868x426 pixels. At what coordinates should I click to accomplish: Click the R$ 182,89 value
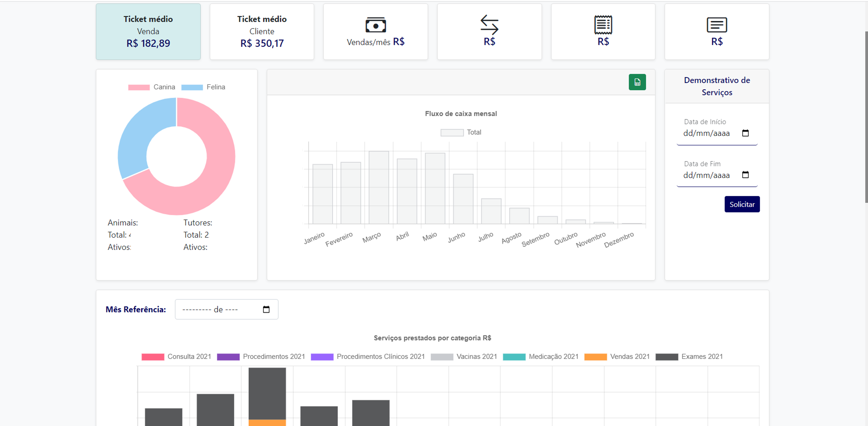point(148,43)
